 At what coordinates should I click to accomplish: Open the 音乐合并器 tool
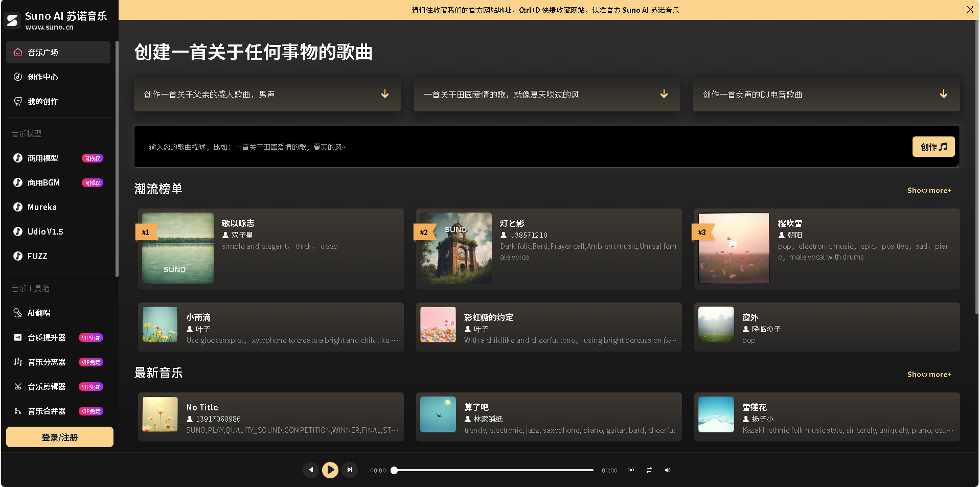click(x=47, y=411)
